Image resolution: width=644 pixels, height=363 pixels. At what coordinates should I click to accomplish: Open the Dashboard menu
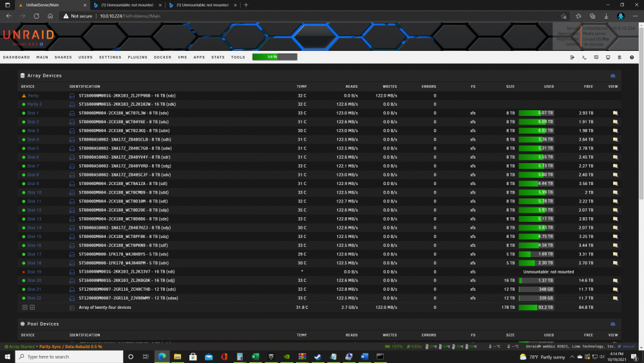click(17, 57)
